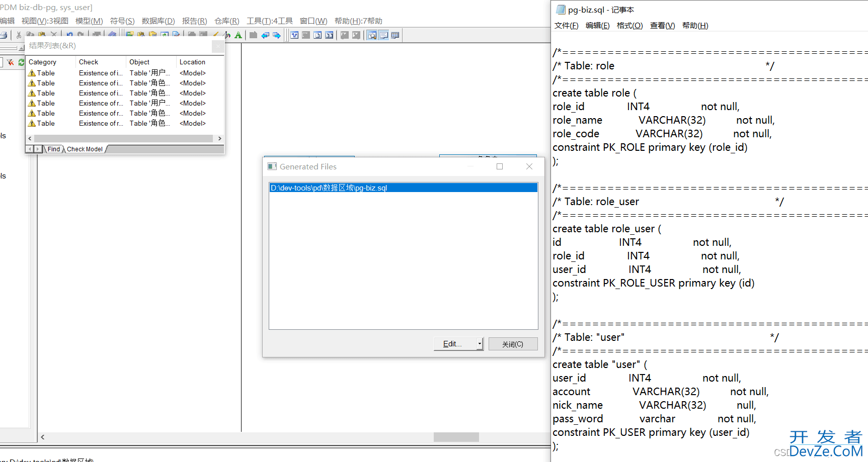
Task: Open the 查看(V) menu in Notepad
Action: coord(662,26)
